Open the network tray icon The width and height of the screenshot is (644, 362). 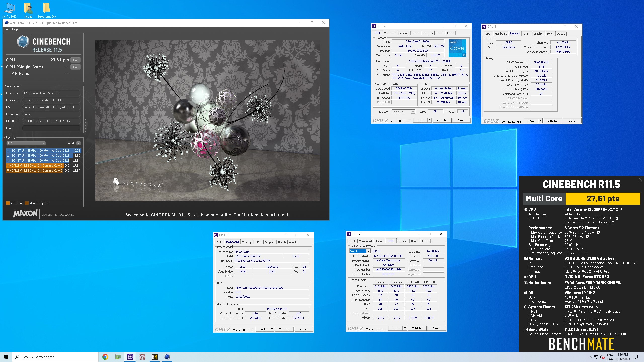click(x=596, y=357)
